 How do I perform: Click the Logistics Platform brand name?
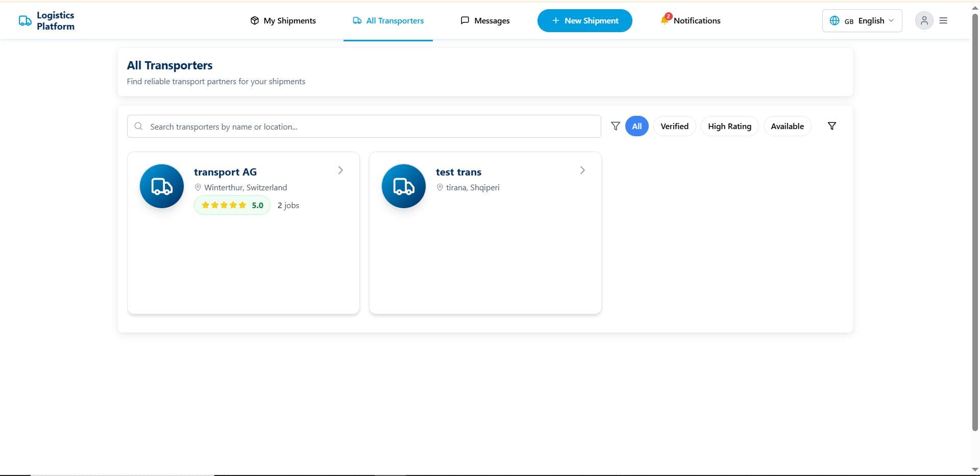pos(56,21)
